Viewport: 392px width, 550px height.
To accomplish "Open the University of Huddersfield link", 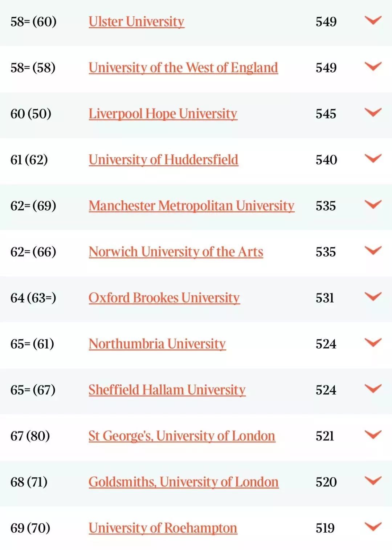I will pos(163,160).
